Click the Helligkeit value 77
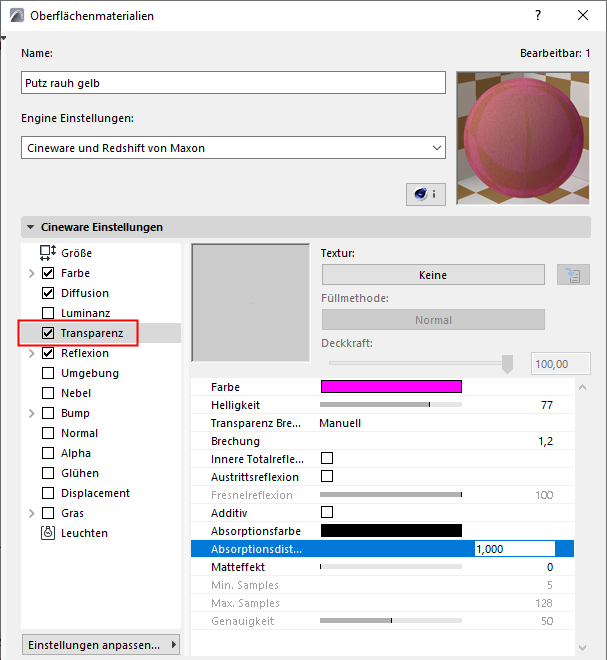The image size is (607, 660). click(x=547, y=405)
